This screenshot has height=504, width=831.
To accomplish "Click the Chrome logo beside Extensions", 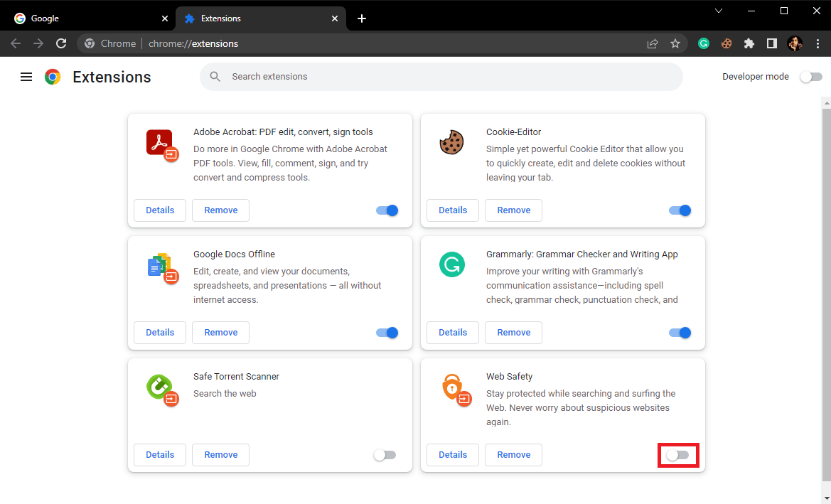I will 53,77.
